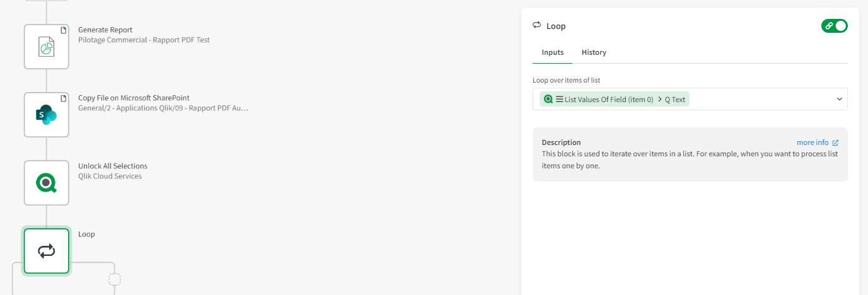
Task: Click the Qlik Unlock All Selections icon
Action: click(x=47, y=183)
